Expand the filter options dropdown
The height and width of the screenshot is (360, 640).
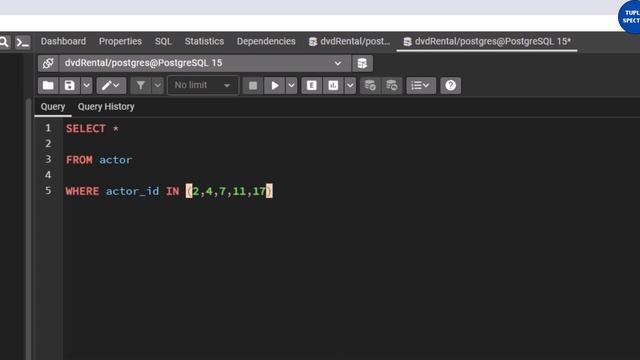click(158, 85)
